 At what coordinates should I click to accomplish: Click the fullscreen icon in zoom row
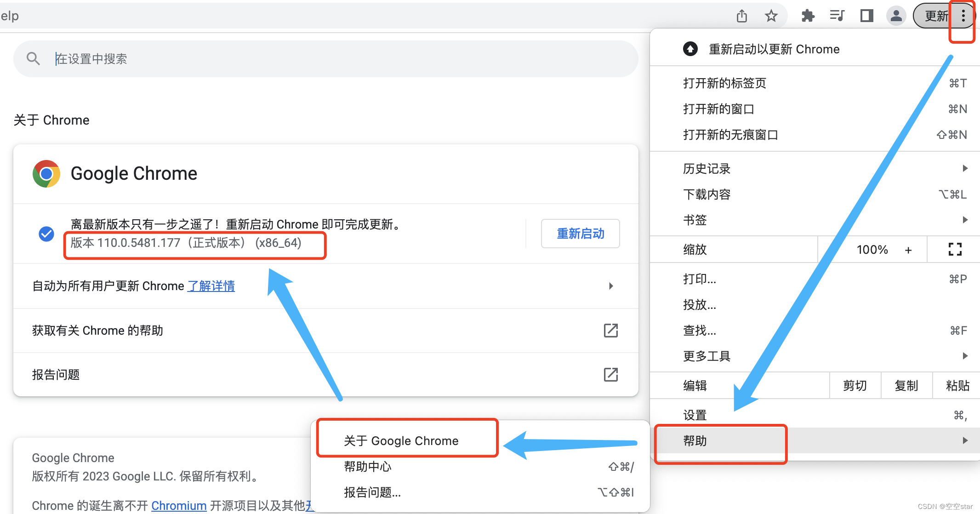(955, 250)
